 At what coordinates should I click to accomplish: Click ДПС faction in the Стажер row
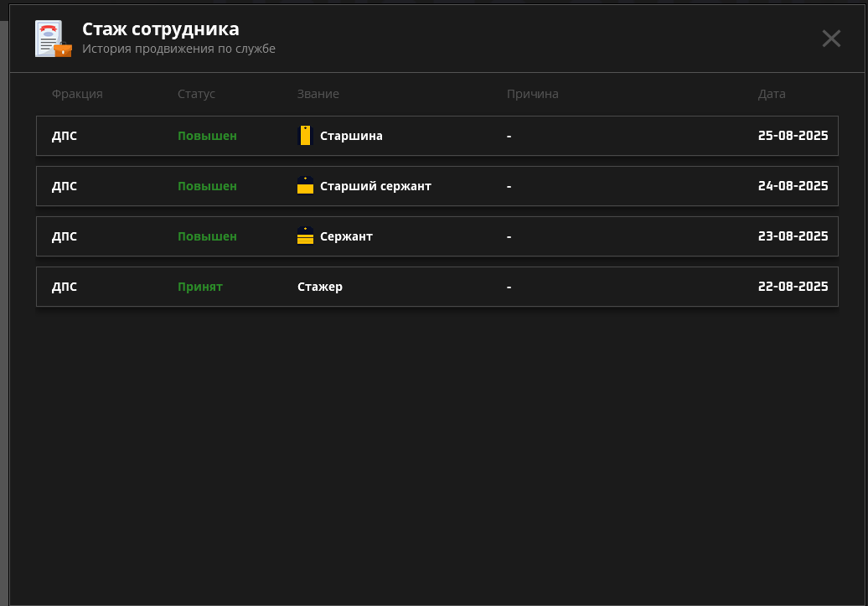(x=65, y=287)
